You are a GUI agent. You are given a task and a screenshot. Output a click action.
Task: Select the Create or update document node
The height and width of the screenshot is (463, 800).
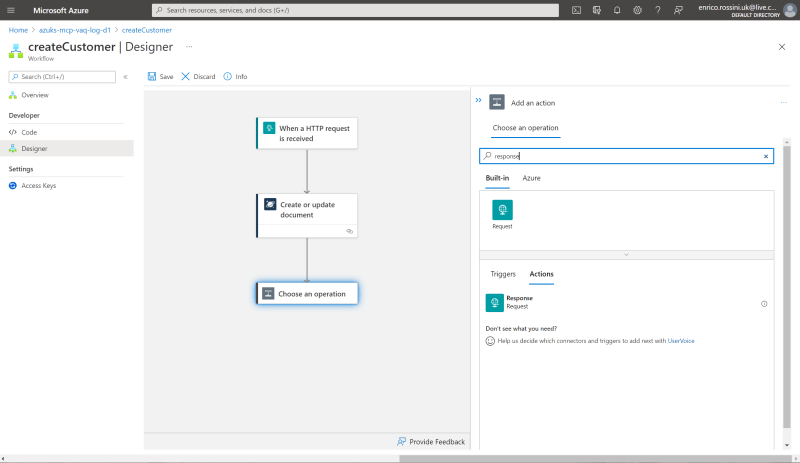pos(307,215)
